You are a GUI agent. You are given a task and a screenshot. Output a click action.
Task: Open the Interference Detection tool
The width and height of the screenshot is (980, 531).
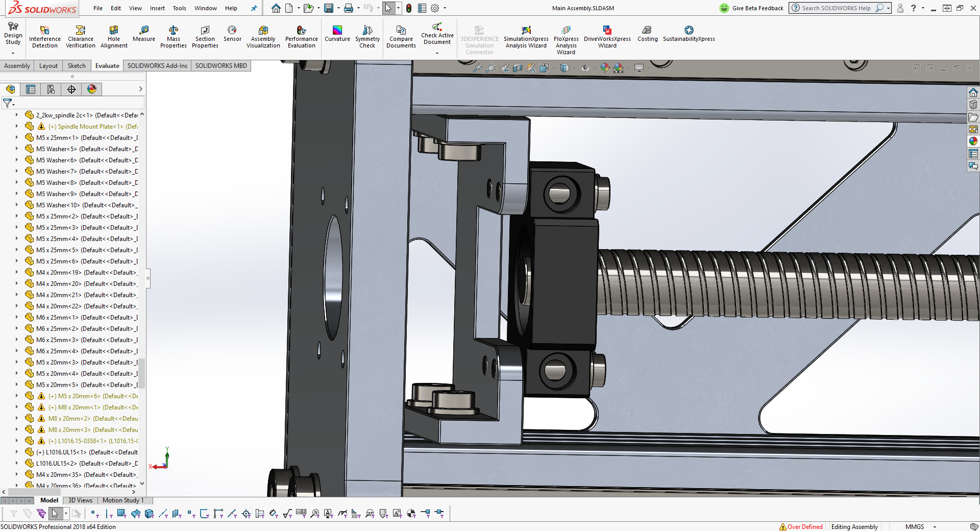pos(44,37)
